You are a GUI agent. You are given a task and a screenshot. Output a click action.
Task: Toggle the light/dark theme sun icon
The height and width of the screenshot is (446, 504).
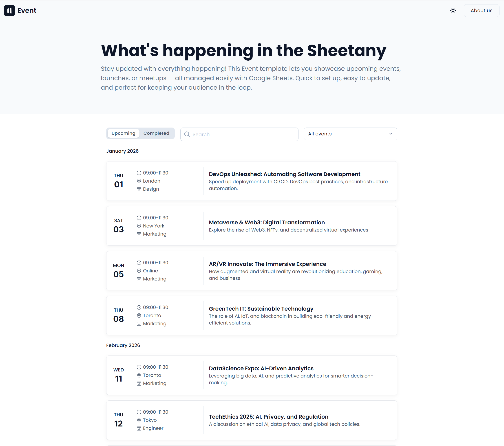click(453, 11)
